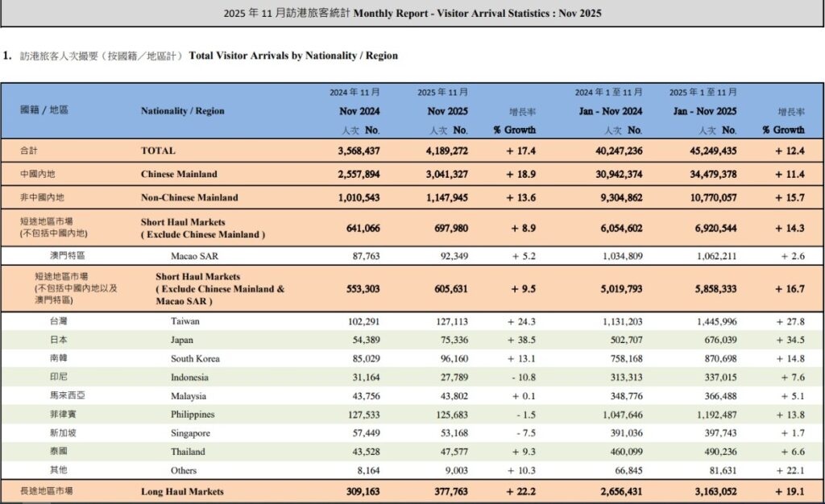Click the total Nov 2025 value 4,189,272
The width and height of the screenshot is (825, 504).
point(442,151)
